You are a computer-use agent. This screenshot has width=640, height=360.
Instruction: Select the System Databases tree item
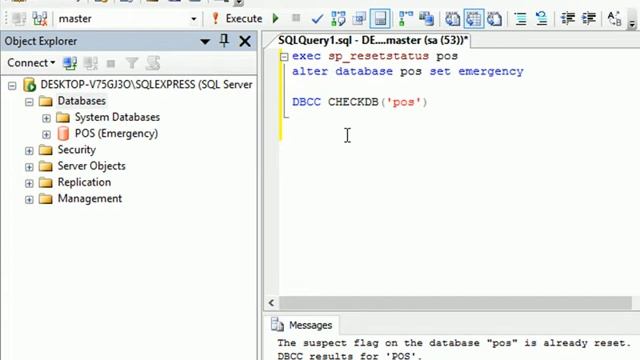pyautogui.click(x=117, y=117)
